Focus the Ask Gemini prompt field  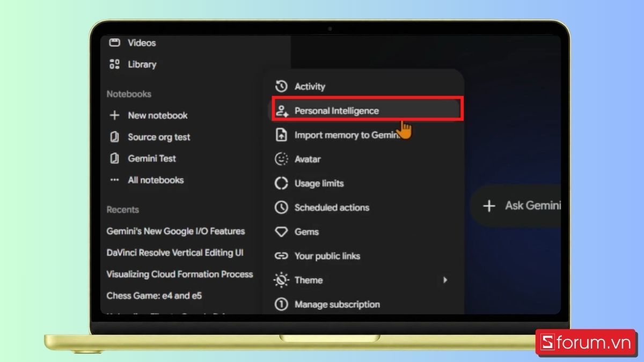coord(516,206)
